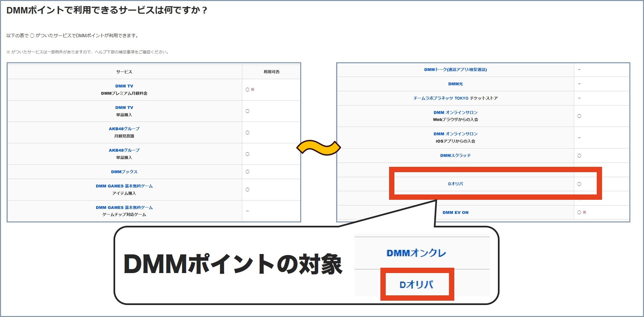Open DMM GAMES item purchase link
644x317 pixels.
click(124, 186)
